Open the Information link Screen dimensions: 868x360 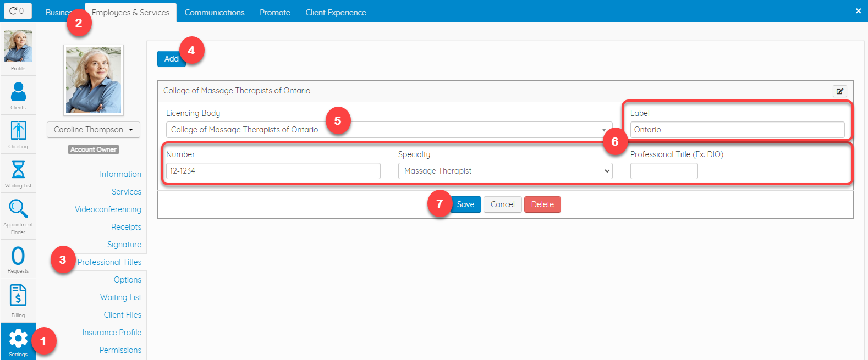(120, 174)
